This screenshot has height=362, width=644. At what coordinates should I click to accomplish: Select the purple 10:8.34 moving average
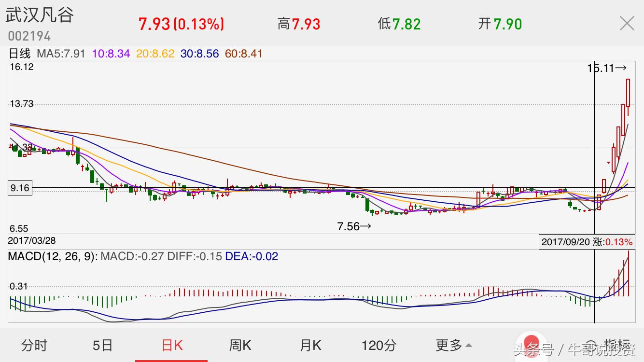tap(111, 54)
